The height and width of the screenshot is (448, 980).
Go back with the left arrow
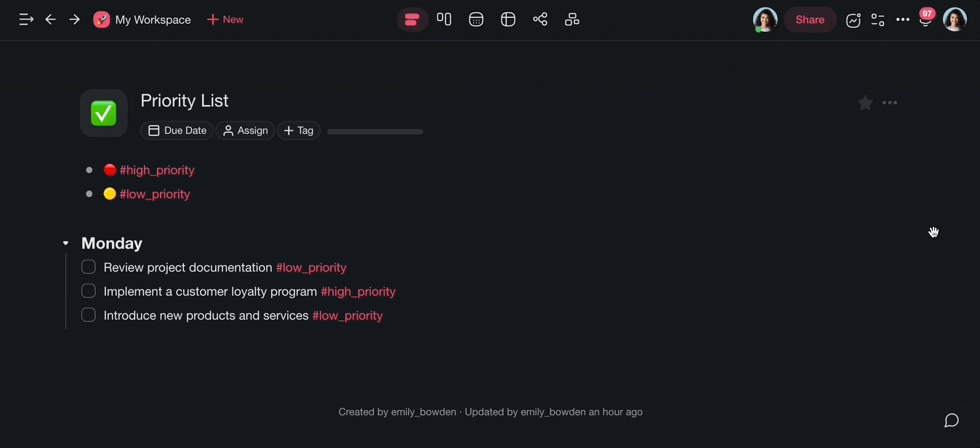pos(50,20)
